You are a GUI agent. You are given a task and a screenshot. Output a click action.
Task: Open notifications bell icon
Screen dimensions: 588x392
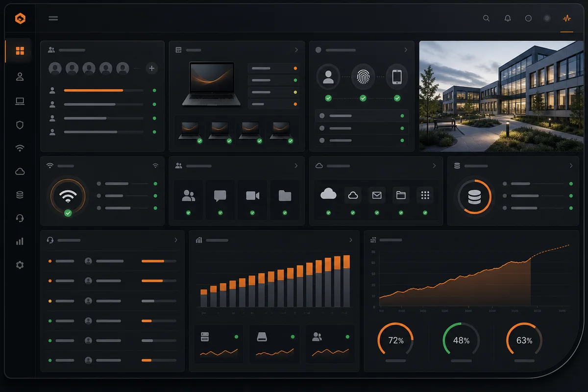point(508,18)
